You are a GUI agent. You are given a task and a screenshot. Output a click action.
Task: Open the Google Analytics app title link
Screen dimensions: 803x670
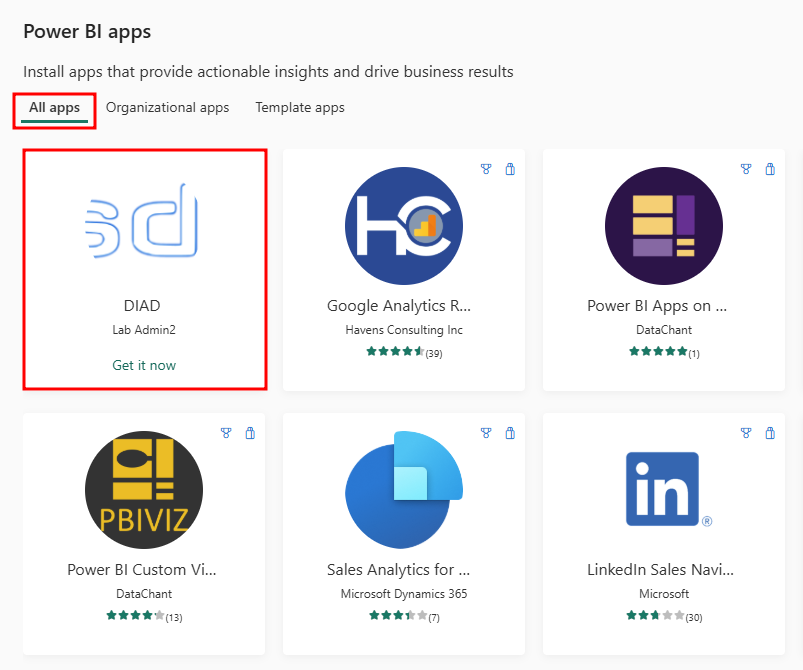click(x=403, y=305)
